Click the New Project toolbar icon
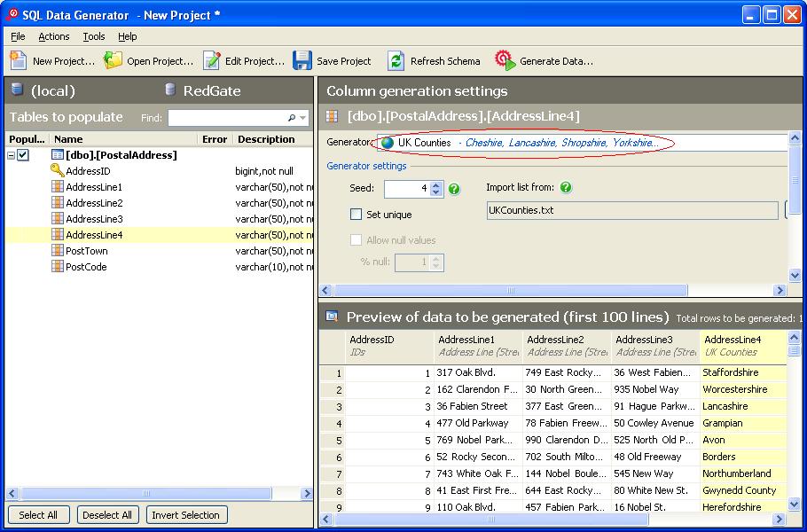807x532 pixels. (19, 60)
